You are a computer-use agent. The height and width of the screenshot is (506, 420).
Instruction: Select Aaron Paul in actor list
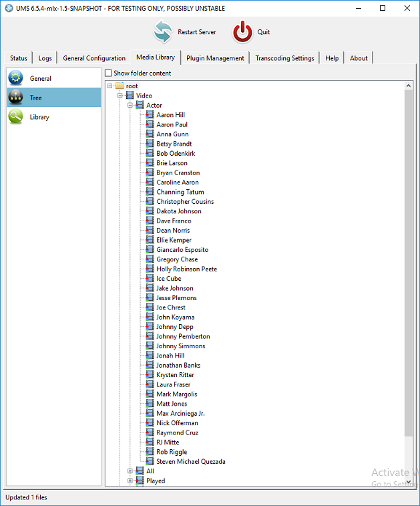pos(172,124)
